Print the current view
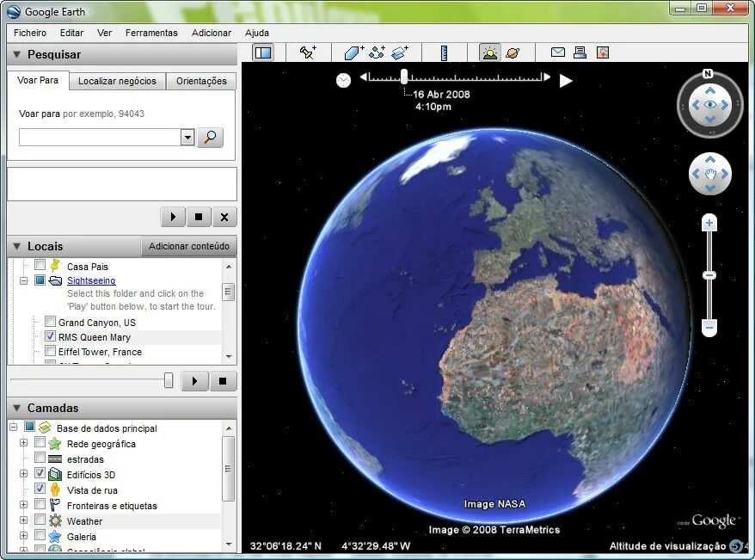The height and width of the screenshot is (560, 755). (580, 52)
